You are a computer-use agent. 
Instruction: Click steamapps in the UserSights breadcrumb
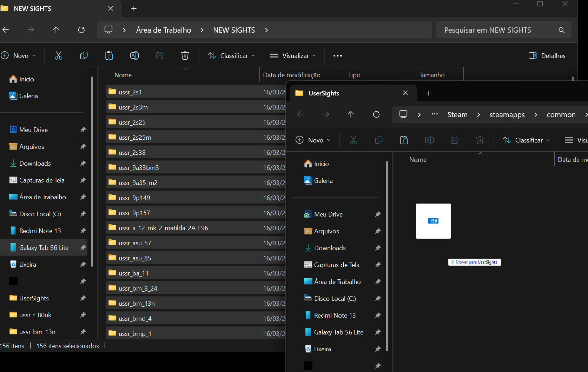tap(507, 114)
